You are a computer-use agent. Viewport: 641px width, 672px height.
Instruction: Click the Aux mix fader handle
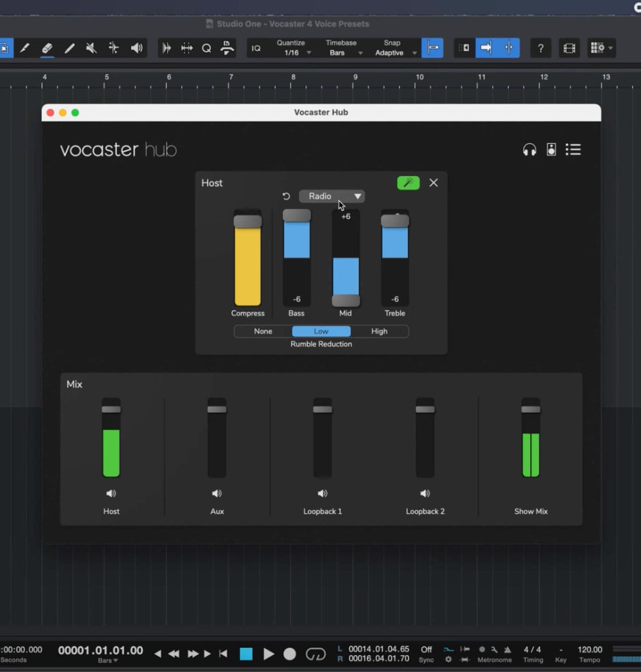(217, 409)
